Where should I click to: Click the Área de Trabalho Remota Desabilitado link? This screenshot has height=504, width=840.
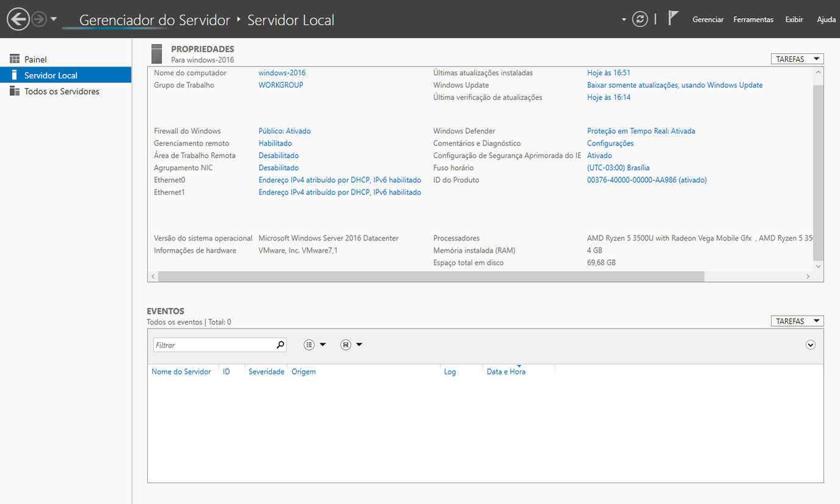coord(279,155)
